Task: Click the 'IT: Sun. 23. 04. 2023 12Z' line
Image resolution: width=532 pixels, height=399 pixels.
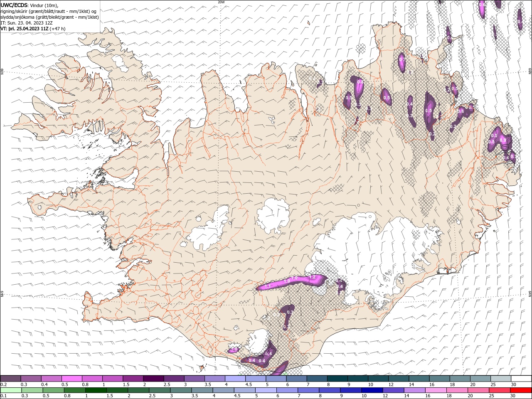Action: point(27,23)
